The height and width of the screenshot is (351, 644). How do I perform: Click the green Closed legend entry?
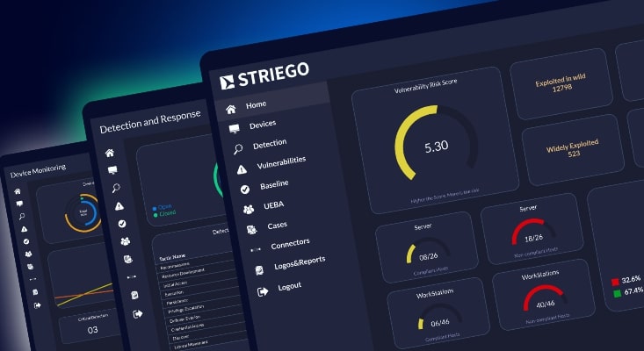pyautogui.click(x=164, y=213)
